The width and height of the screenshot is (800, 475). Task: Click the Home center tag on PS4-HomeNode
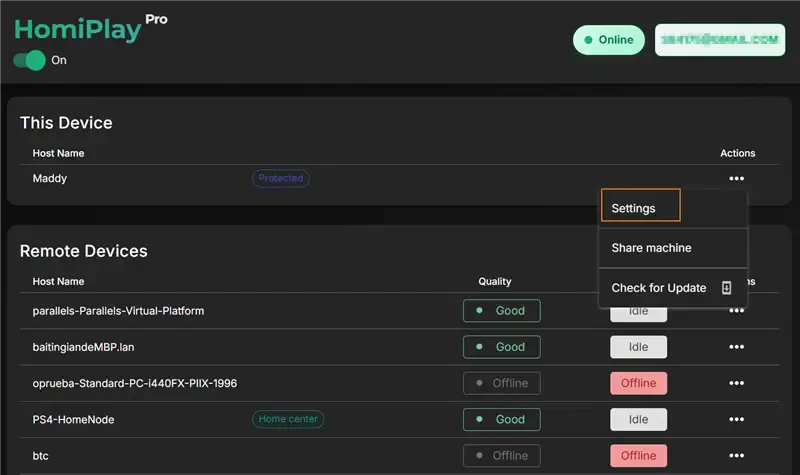click(x=288, y=419)
